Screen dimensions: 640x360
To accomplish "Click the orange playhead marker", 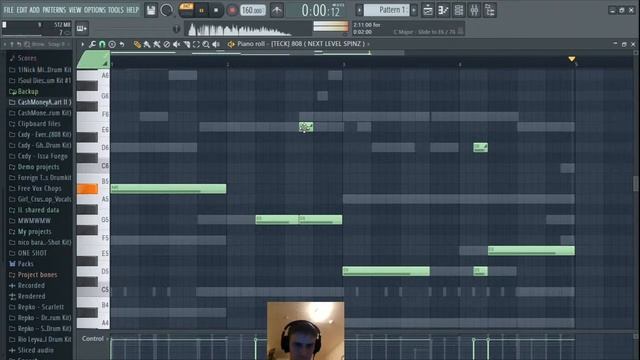I will [x=571, y=59].
